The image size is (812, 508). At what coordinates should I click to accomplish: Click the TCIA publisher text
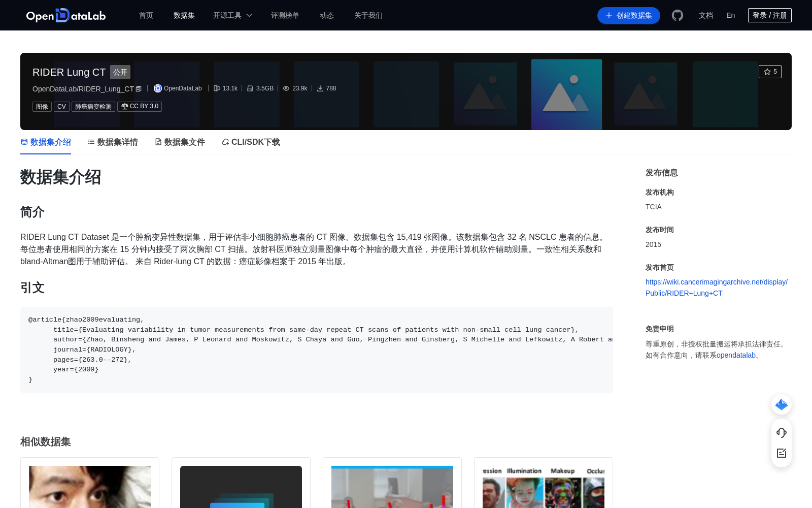(654, 207)
